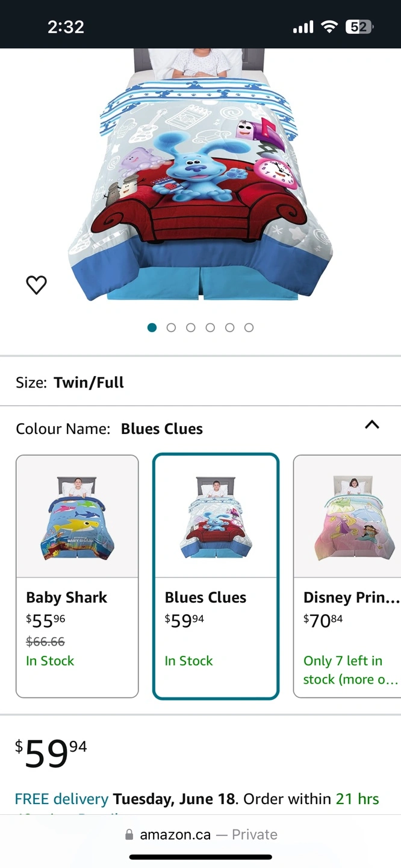Select the sixth image carousel dot
The image size is (401, 868).
249,327
